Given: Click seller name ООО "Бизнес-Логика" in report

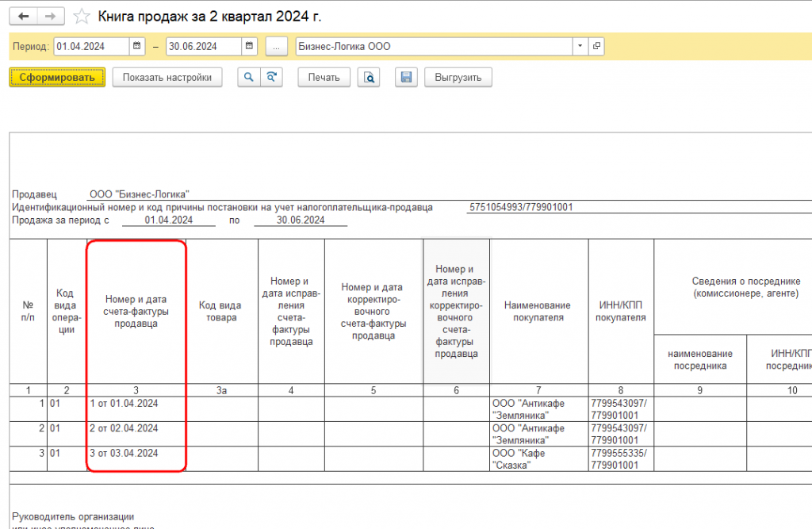Looking at the screenshot, I should point(140,194).
